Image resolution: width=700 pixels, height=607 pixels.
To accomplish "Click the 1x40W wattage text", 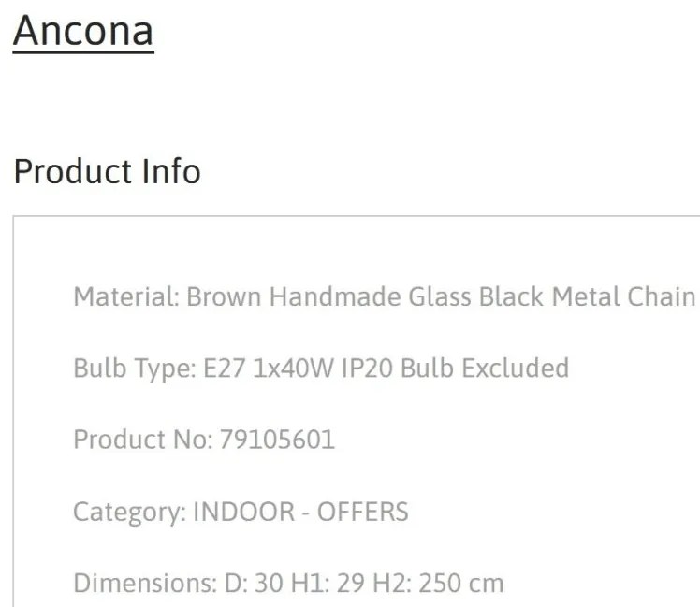I will (293, 369).
